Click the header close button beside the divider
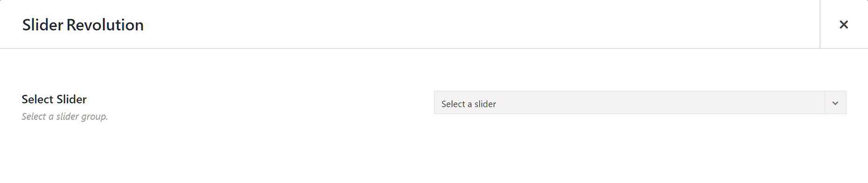 point(844,24)
